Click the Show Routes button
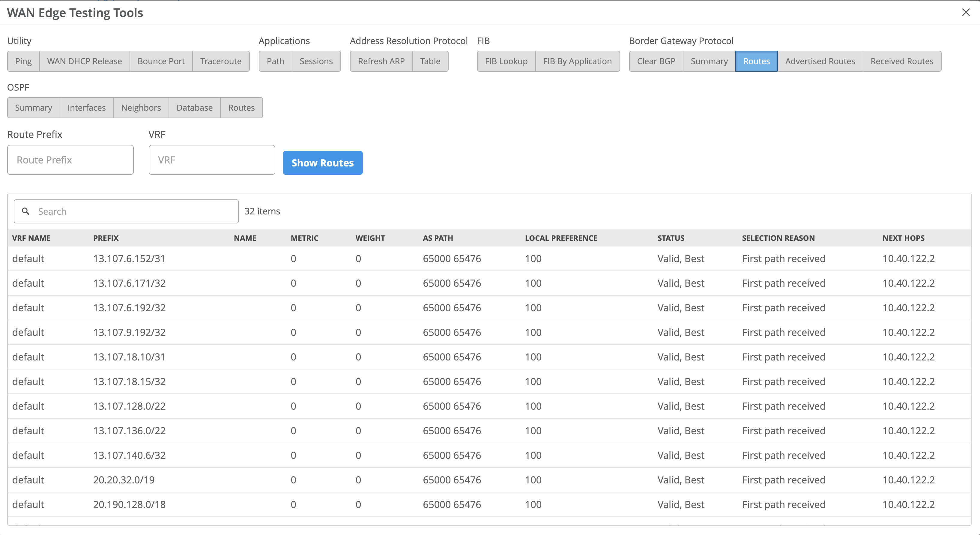The width and height of the screenshot is (980, 535). 322,163
